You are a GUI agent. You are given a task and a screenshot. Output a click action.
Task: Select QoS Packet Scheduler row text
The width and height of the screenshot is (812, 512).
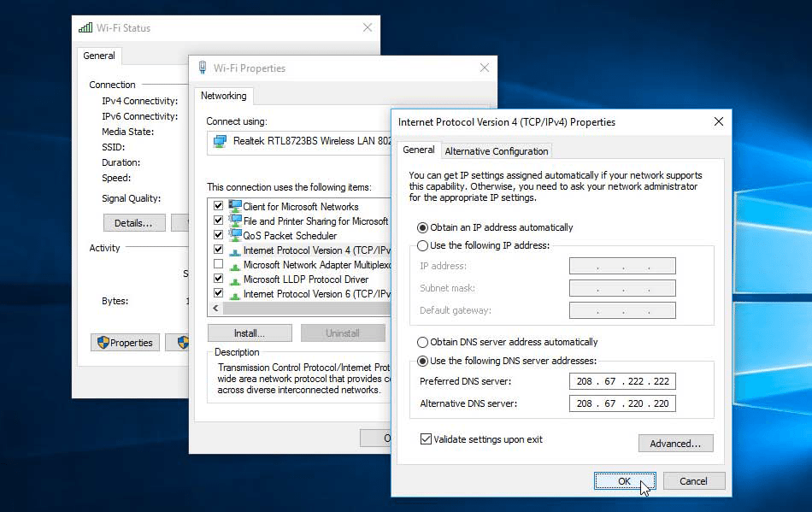pos(290,236)
